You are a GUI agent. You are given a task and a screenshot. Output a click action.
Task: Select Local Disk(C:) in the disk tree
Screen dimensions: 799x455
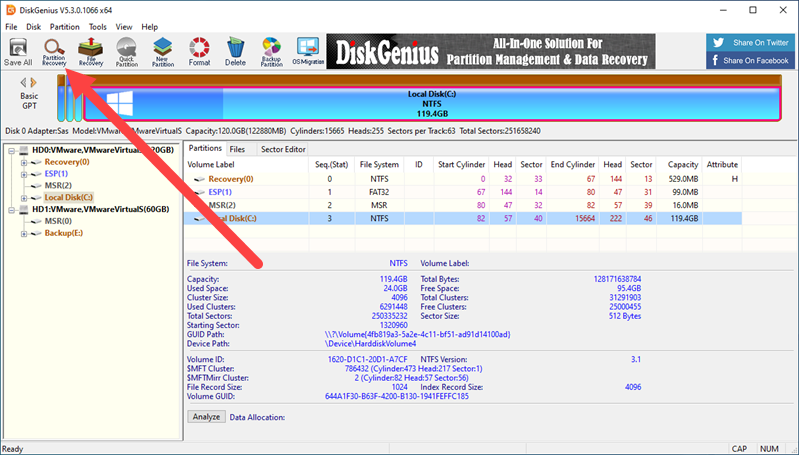68,197
